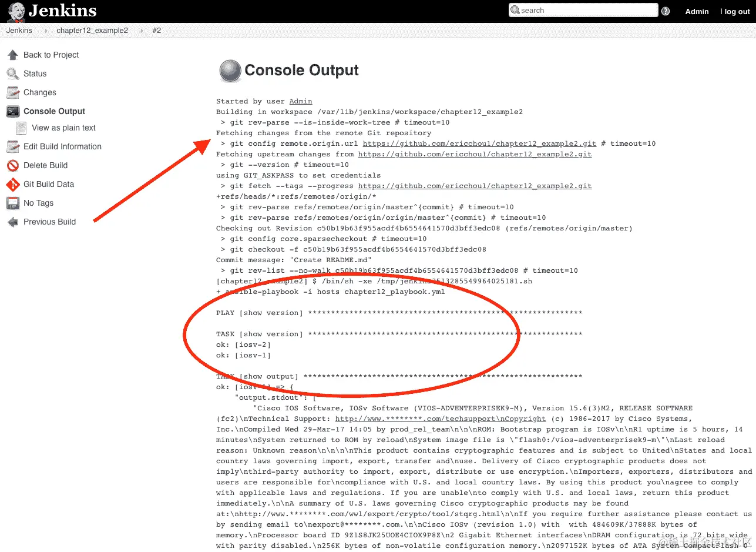Click the Changes notepad icon
The image size is (756, 552).
tap(13, 92)
